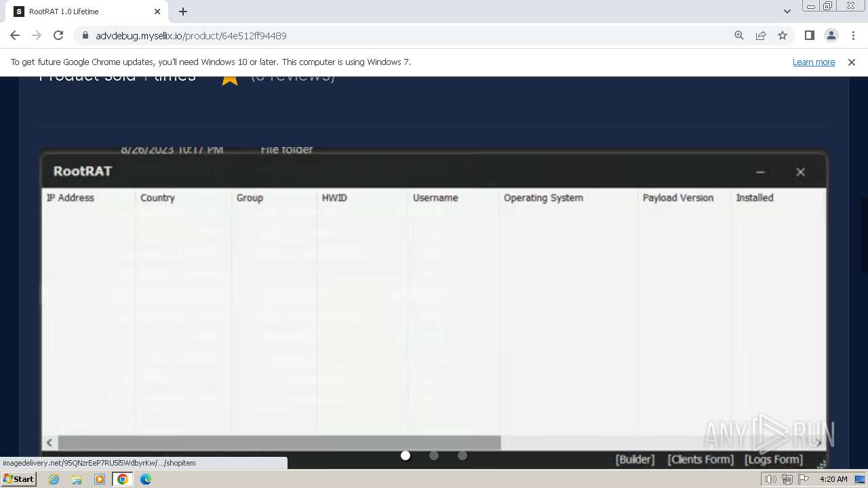Show the first carousel image
Viewport: 868px width, 488px height.
coord(406,455)
